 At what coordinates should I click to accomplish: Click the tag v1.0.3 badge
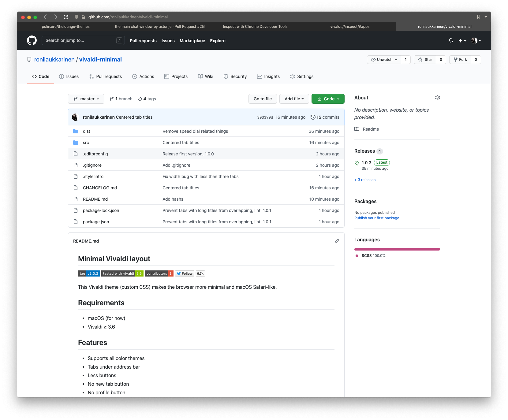(89, 273)
